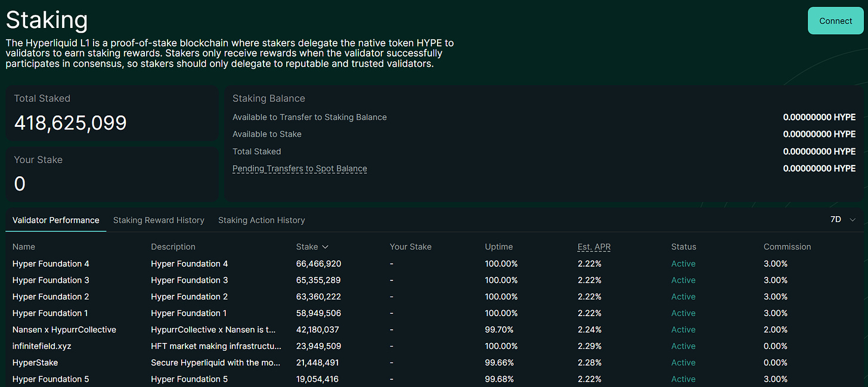
Task: Click the HFT market making description
Action: click(x=216, y=346)
